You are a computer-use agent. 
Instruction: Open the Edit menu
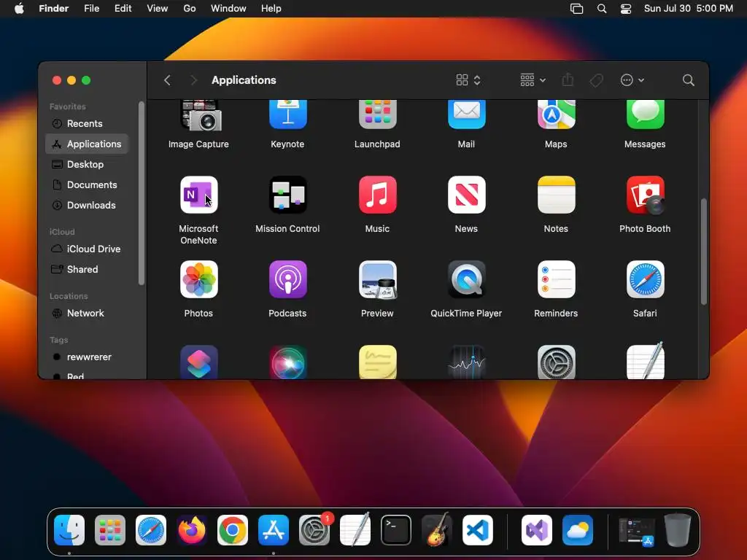click(123, 9)
